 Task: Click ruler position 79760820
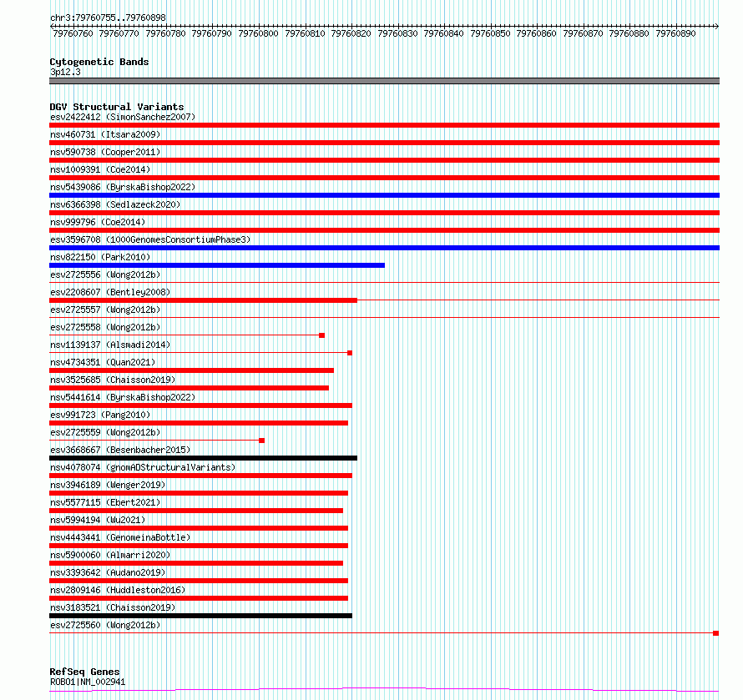point(351,33)
